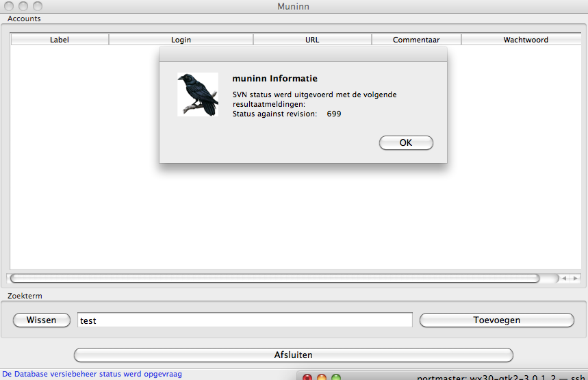Click the 'Zoekterm' group label

coord(25,296)
